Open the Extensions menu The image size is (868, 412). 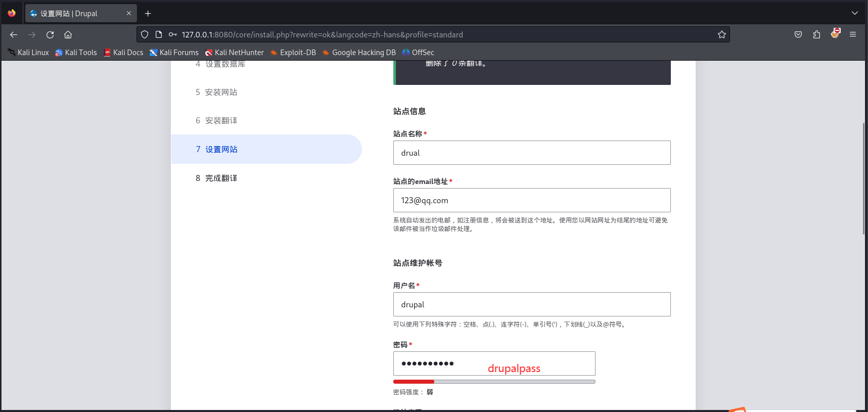pos(816,34)
